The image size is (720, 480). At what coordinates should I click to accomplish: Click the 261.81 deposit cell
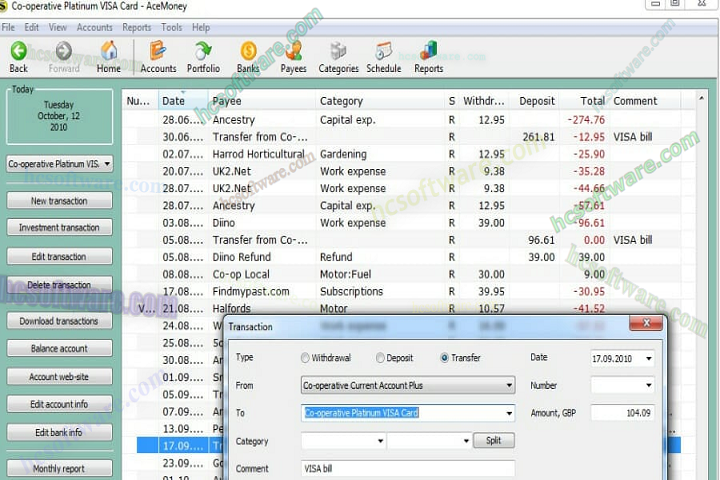click(x=538, y=137)
